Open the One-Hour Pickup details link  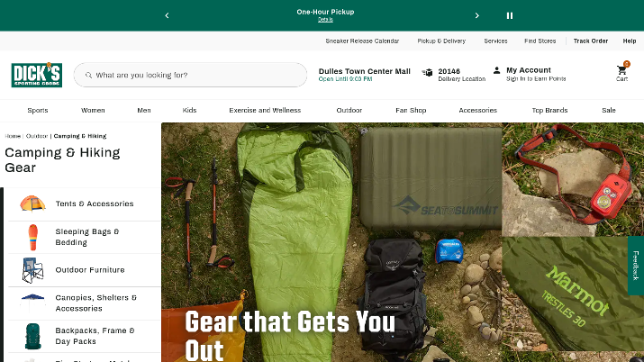325,19
